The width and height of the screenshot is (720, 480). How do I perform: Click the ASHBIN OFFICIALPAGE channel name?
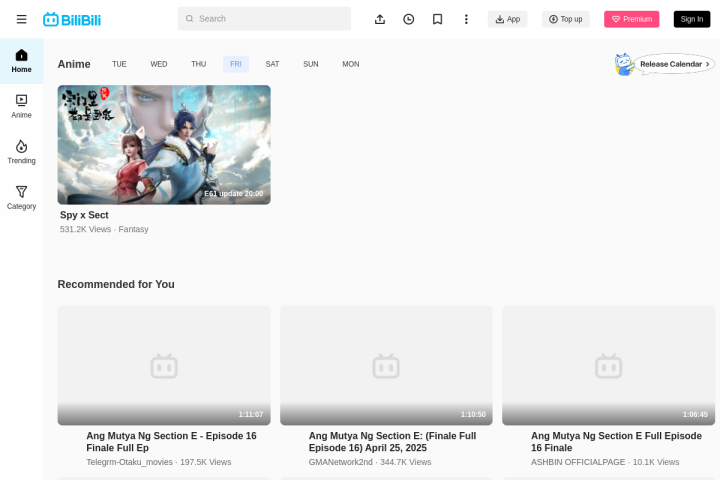(578, 462)
